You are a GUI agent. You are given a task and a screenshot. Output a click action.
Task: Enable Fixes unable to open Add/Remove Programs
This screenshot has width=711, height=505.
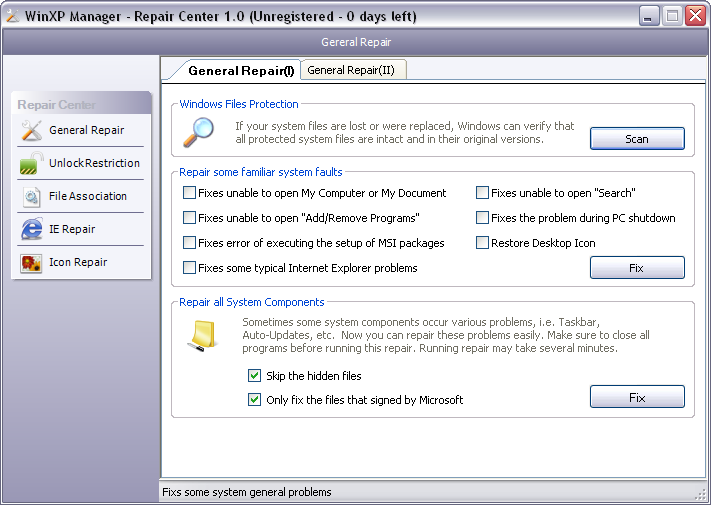pyautogui.click(x=189, y=218)
